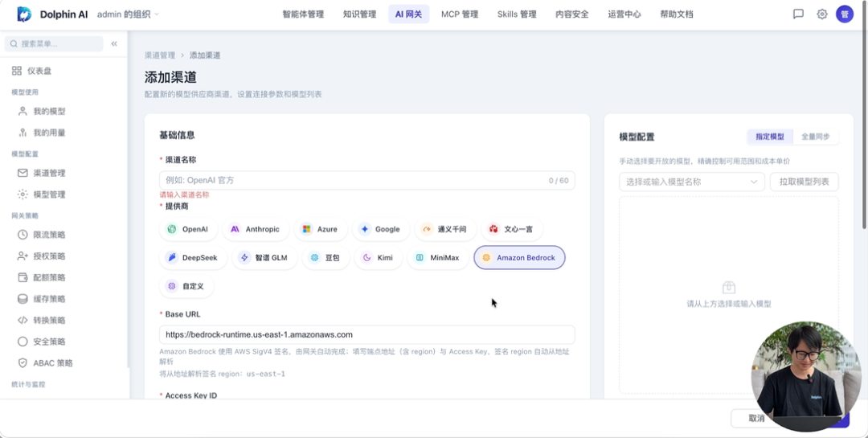Select the Anthropic provider
Image resolution: width=868 pixels, height=438 pixels.
(x=256, y=229)
